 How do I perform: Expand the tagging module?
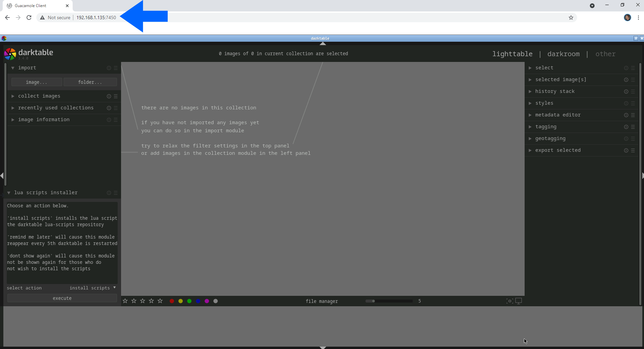pos(530,127)
